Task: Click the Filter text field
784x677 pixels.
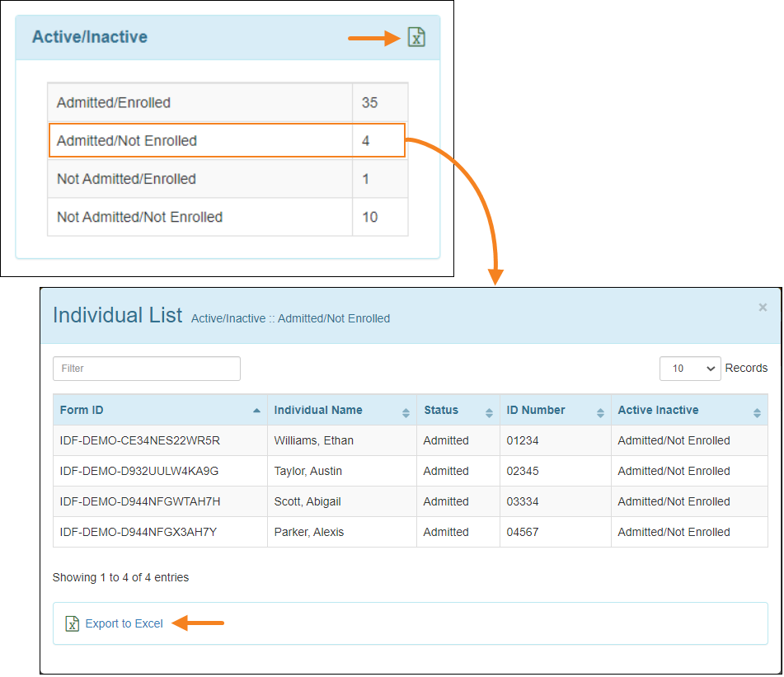Action: tap(147, 369)
